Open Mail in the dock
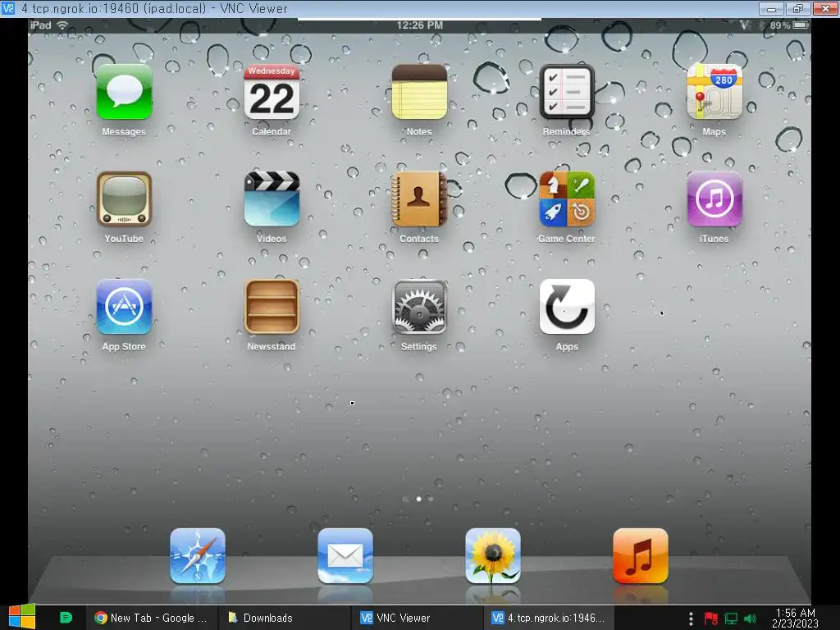 345,556
